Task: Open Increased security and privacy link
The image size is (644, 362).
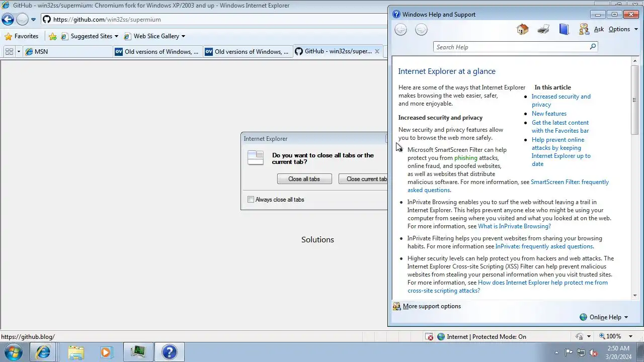Action: [x=561, y=101]
